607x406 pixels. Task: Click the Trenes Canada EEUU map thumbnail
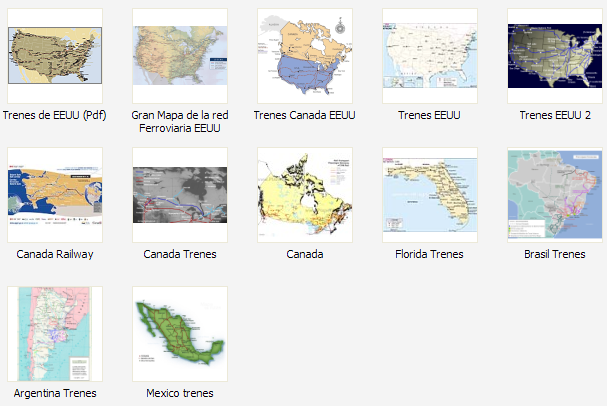[x=305, y=56]
